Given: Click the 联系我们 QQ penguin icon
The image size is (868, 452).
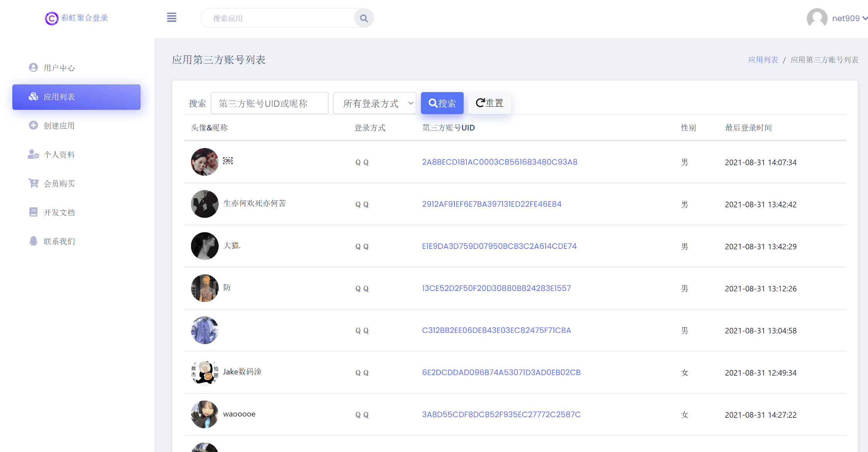Looking at the screenshot, I should point(34,241).
